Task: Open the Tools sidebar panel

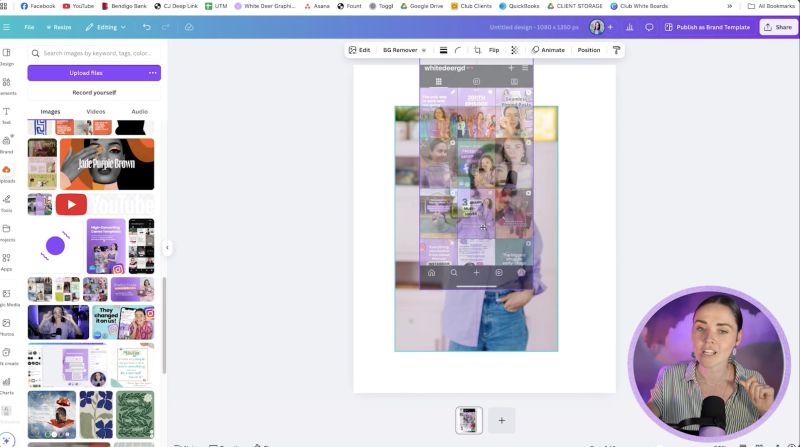Action: click(x=7, y=203)
